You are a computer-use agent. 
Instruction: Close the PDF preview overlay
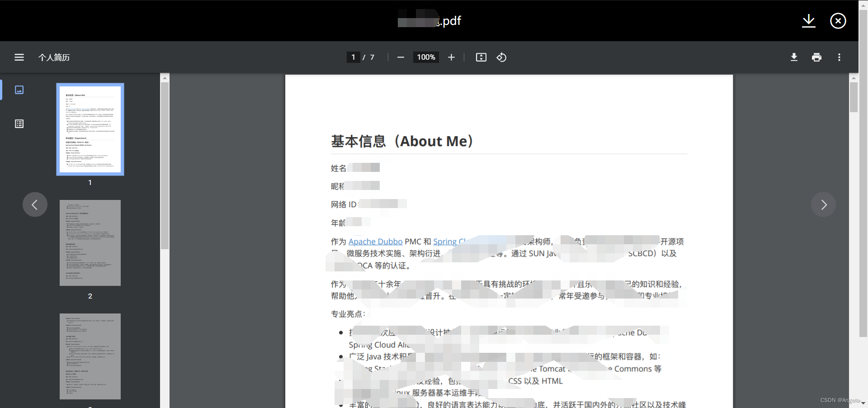pos(838,21)
